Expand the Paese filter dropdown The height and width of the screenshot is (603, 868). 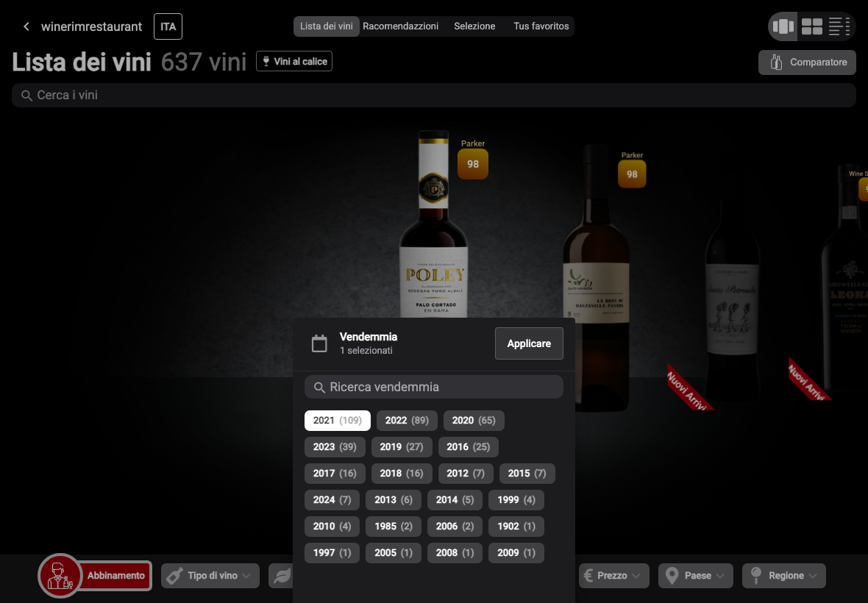coord(696,576)
